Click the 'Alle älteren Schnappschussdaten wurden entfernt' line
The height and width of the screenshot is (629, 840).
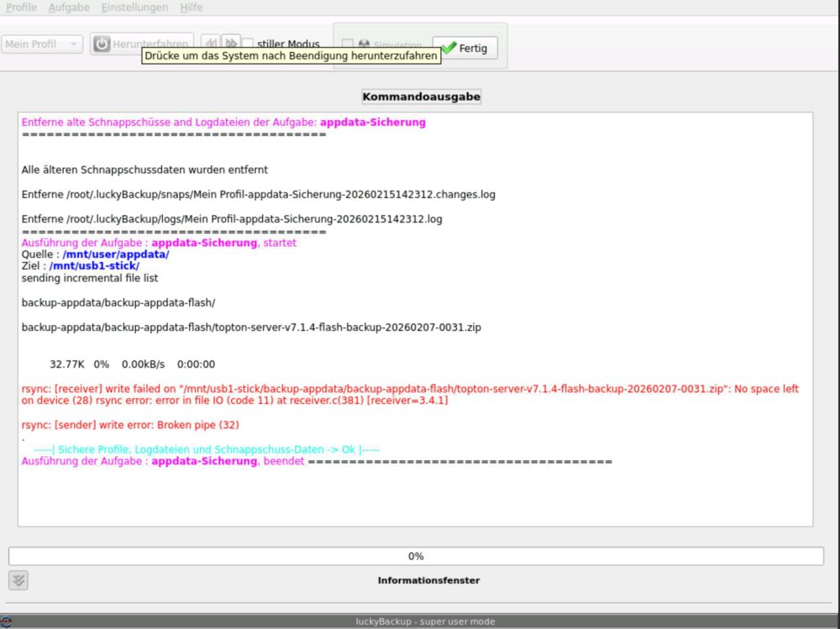point(144,170)
